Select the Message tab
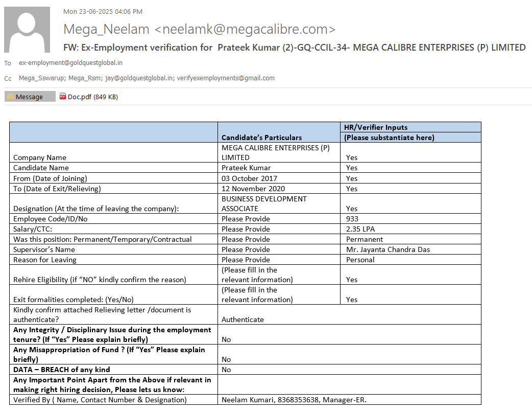The height and width of the screenshot is (412, 532). tap(30, 97)
